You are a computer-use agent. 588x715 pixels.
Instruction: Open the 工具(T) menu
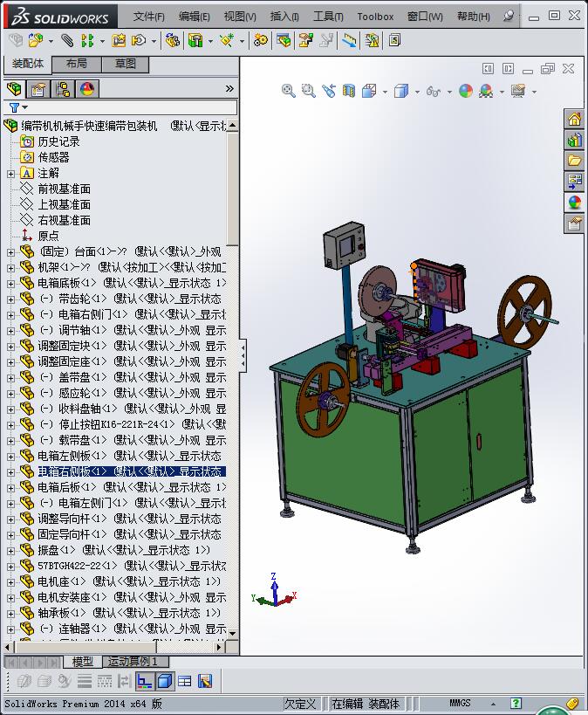(x=328, y=17)
